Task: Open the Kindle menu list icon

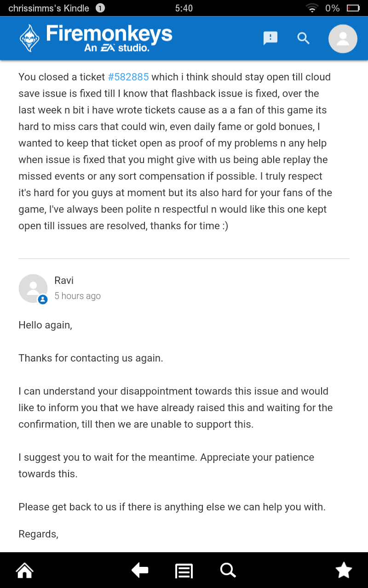Action: tap(184, 571)
